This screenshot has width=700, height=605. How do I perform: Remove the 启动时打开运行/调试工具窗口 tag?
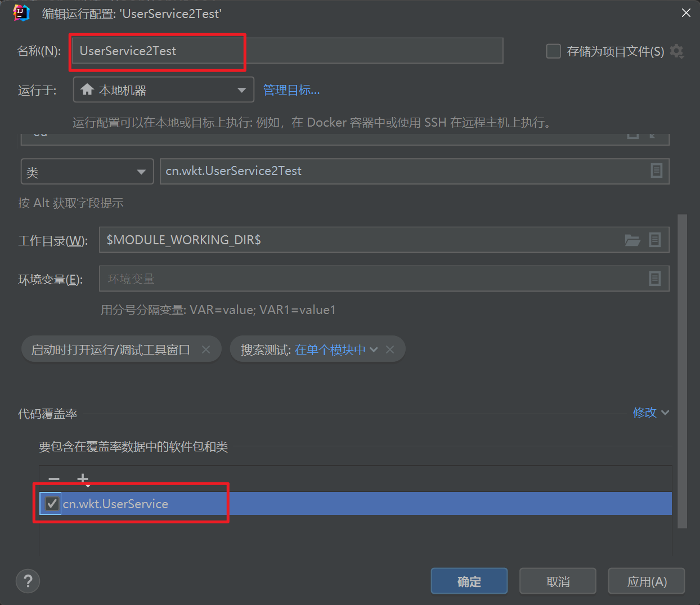(206, 349)
